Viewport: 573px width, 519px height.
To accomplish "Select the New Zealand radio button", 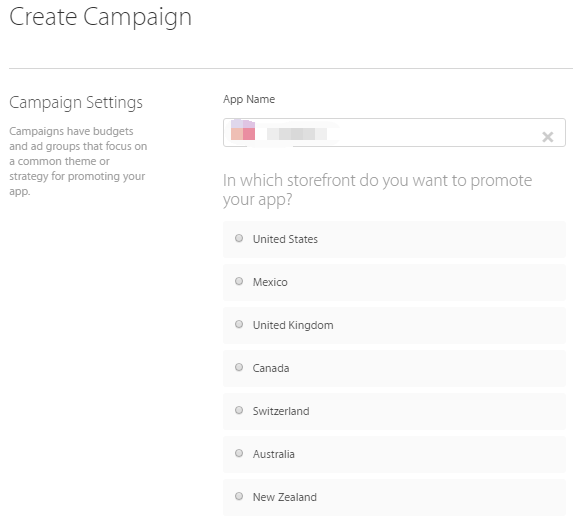I will [x=239, y=496].
